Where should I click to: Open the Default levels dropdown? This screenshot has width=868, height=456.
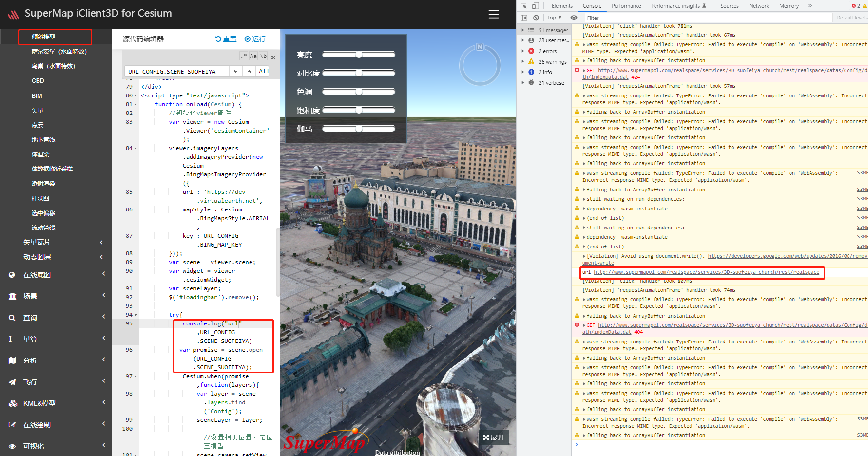(851, 18)
